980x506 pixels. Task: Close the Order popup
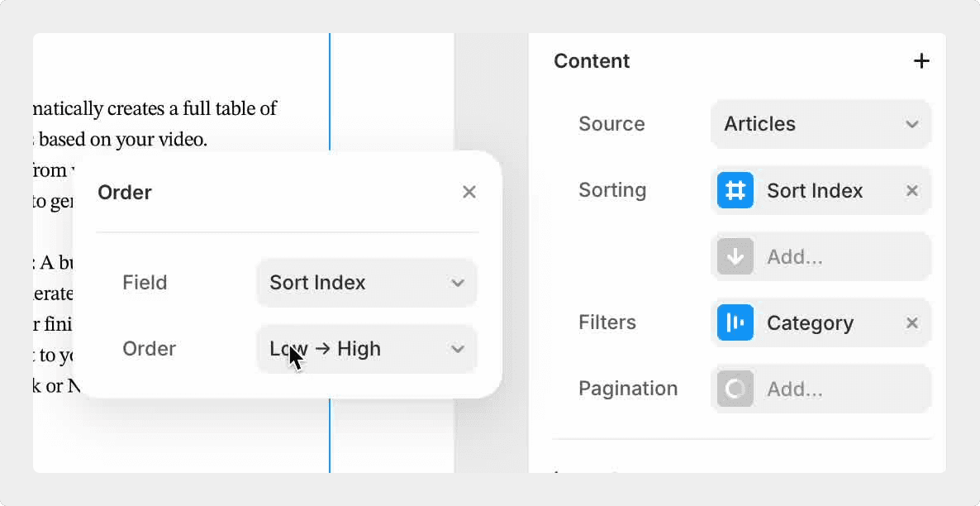point(469,192)
